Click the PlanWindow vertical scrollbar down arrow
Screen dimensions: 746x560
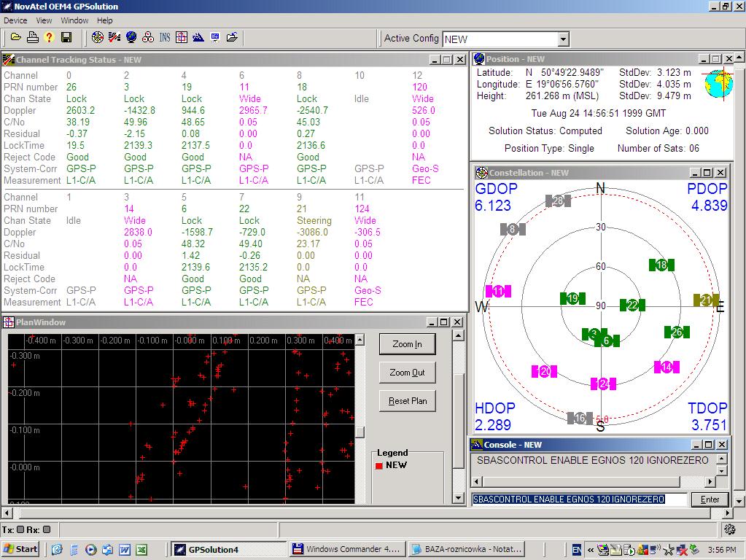458,498
